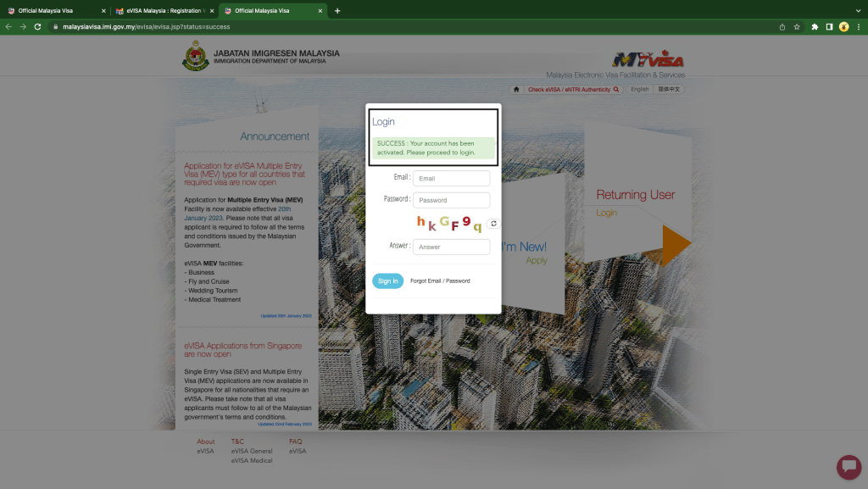Open the Chrome profile avatar
The width and height of the screenshot is (868, 489).
(843, 26)
